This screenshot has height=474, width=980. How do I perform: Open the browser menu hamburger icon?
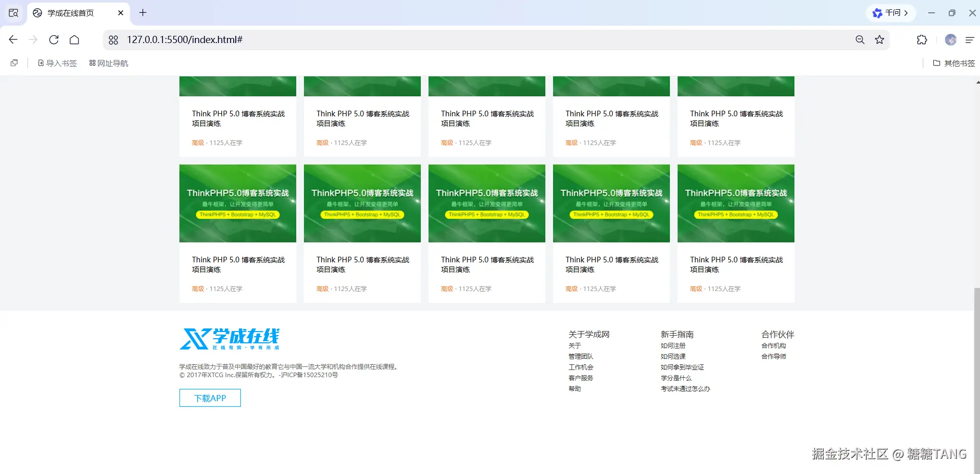coord(969,39)
